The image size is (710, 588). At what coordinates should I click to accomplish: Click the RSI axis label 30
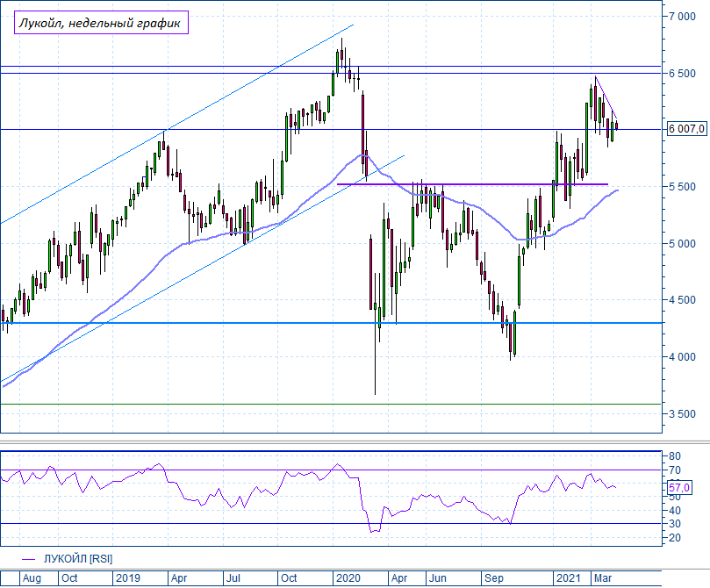tap(675, 524)
